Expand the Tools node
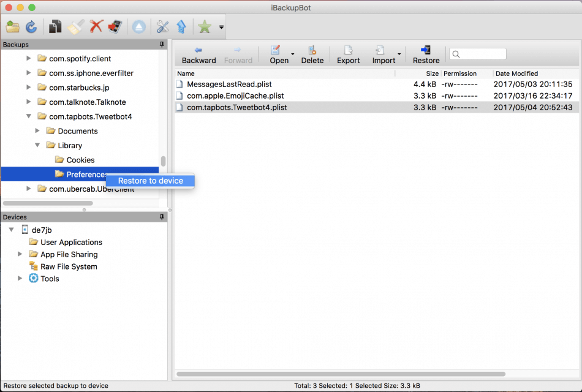Image resolution: width=582 pixels, height=392 pixels. point(20,279)
